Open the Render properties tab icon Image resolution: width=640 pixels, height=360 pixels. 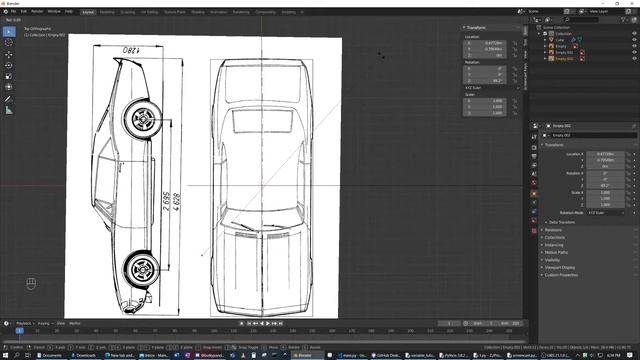pos(534,148)
